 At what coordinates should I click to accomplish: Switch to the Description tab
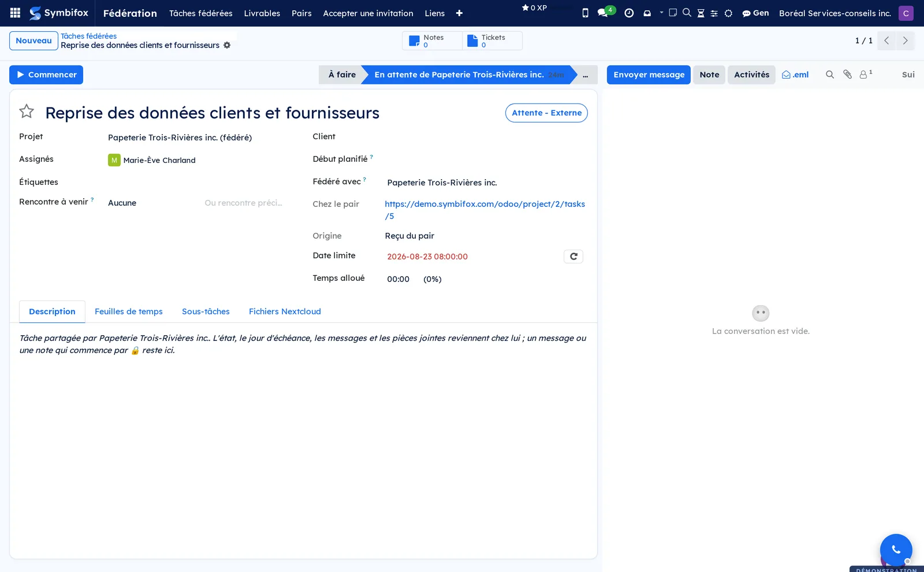click(52, 311)
